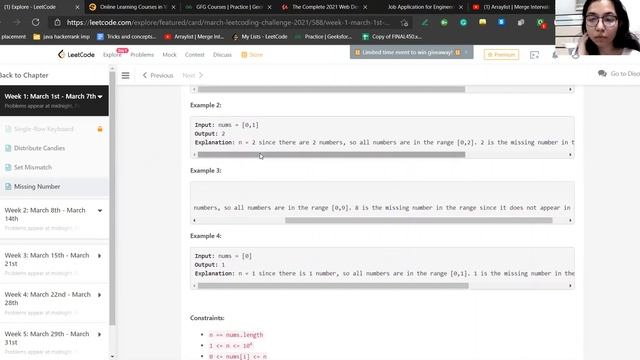This screenshot has height=360, width=640.
Task: Click the orange lock on Single-Row Keyboard
Action: point(100,129)
